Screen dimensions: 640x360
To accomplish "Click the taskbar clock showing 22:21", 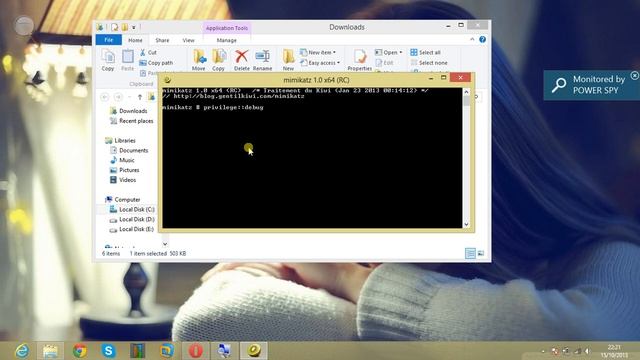I will point(614,351).
